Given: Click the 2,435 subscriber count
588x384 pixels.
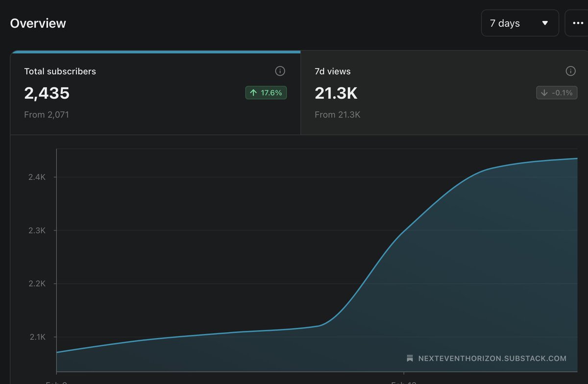Looking at the screenshot, I should (x=47, y=93).
